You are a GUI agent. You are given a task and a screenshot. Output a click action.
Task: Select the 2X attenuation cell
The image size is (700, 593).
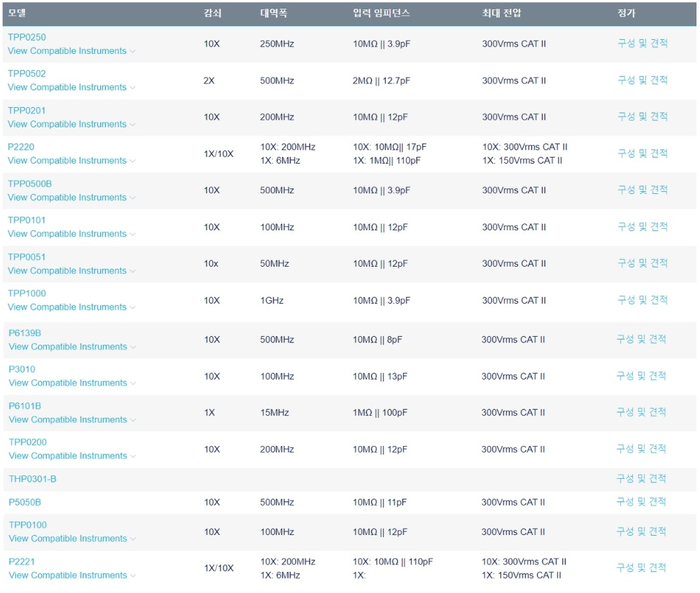tap(209, 81)
